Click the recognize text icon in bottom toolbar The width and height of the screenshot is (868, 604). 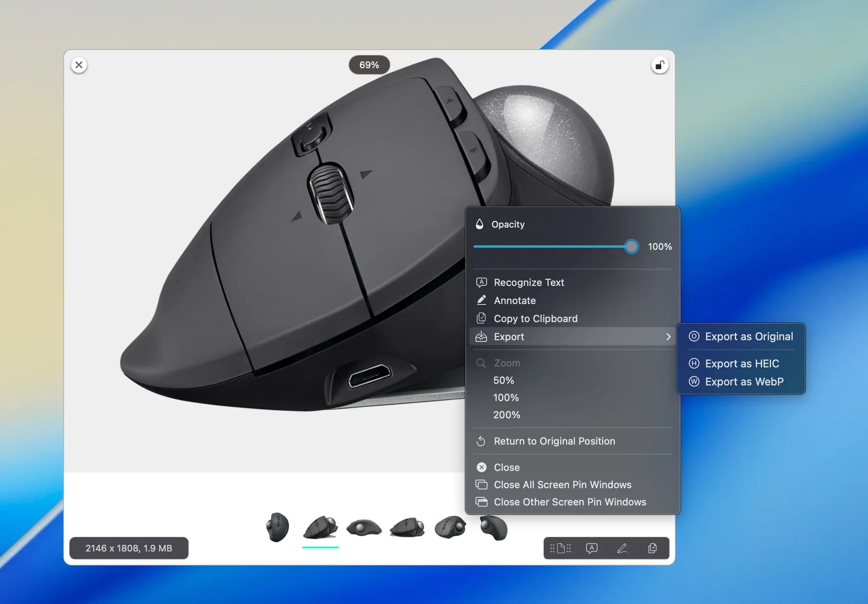[591, 548]
